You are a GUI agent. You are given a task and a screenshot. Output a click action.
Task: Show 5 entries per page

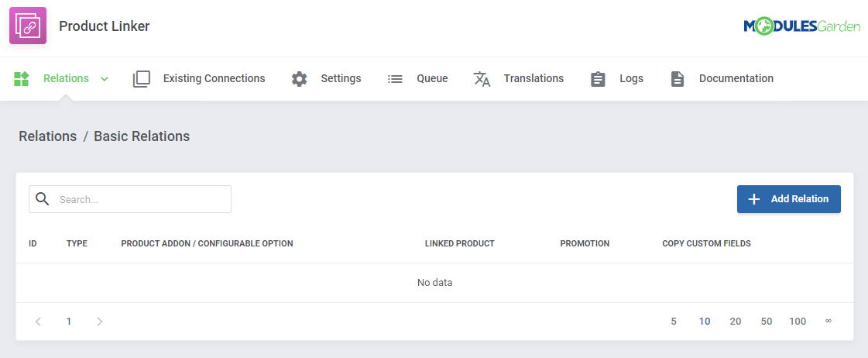pos(674,322)
